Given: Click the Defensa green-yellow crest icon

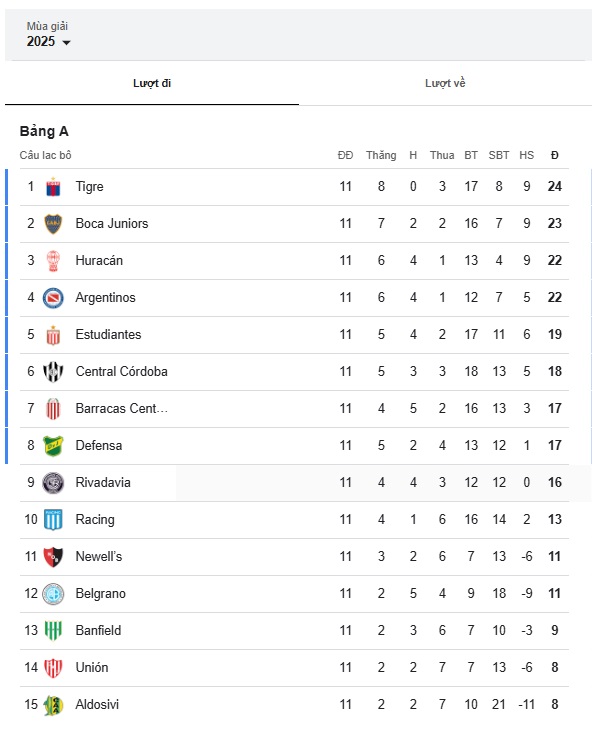Looking at the screenshot, I should 53,446.
